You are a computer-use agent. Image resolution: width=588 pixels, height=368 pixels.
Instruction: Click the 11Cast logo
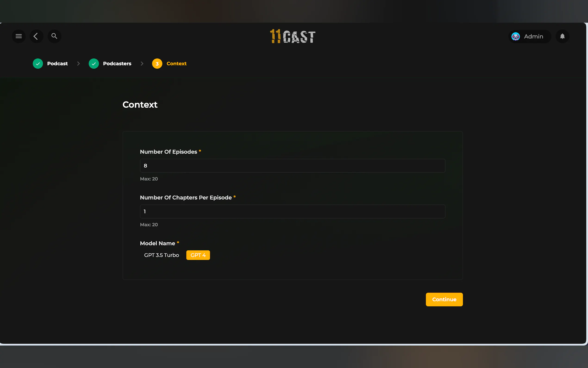click(292, 37)
